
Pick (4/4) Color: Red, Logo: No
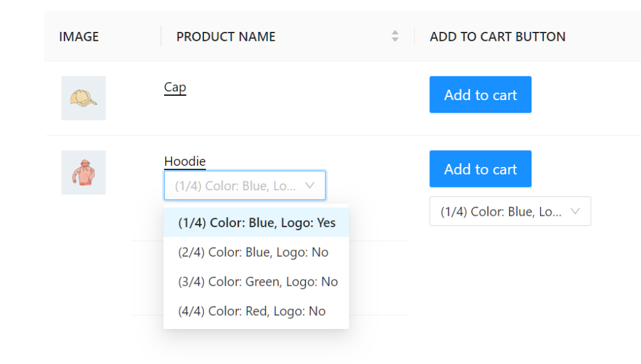[x=256, y=311]
